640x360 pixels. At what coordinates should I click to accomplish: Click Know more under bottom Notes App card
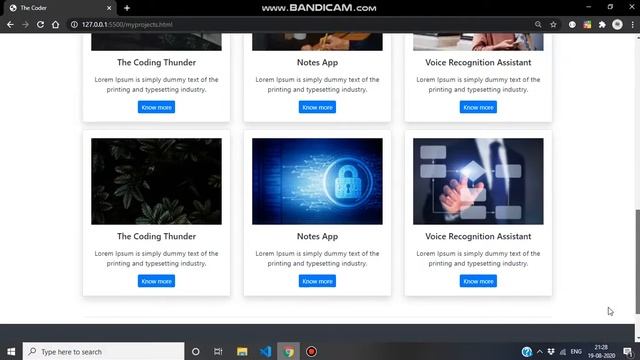point(317,281)
